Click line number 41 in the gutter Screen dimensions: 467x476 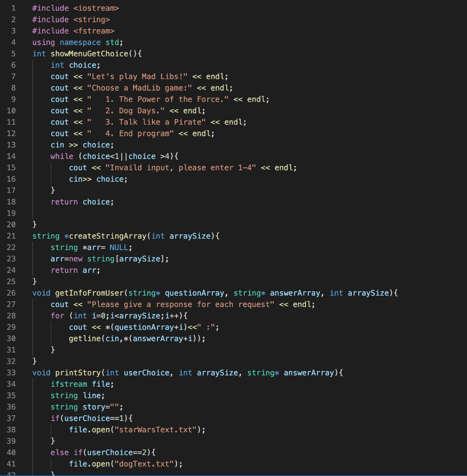click(x=11, y=464)
